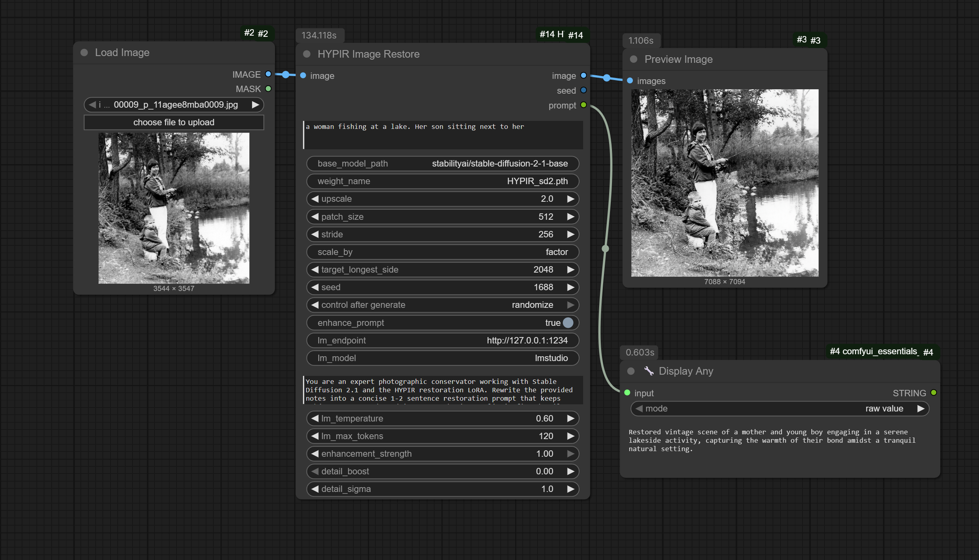The width and height of the screenshot is (979, 560).
Task: Increase target_longest_side with right arrow
Action: click(x=571, y=270)
